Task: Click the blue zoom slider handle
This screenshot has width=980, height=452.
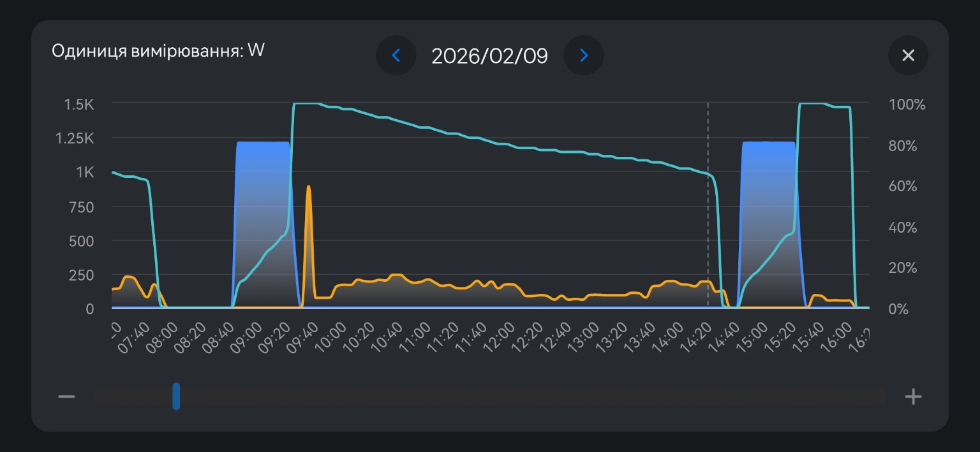Action: coord(176,397)
